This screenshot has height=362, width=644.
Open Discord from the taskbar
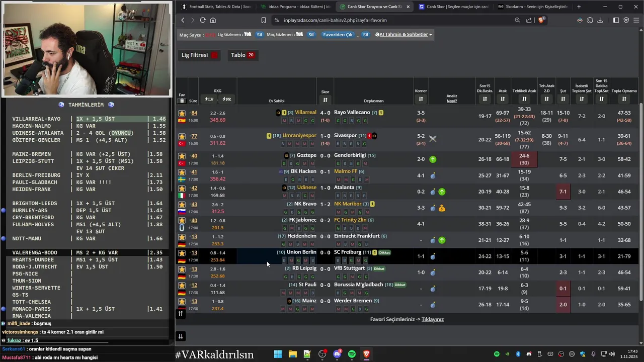337,354
